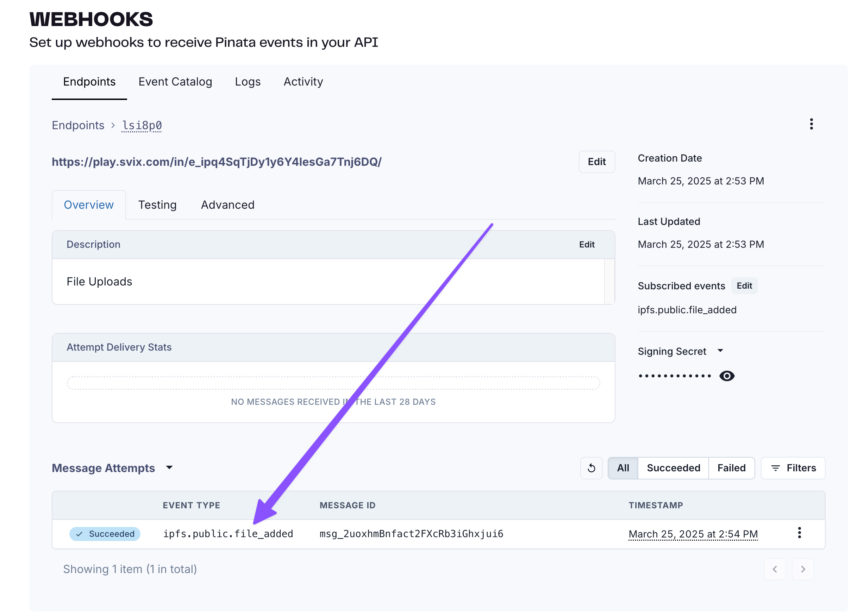This screenshot has width=864, height=616.
Task: Open the endpoint three-dot options menu
Action: [x=811, y=124]
